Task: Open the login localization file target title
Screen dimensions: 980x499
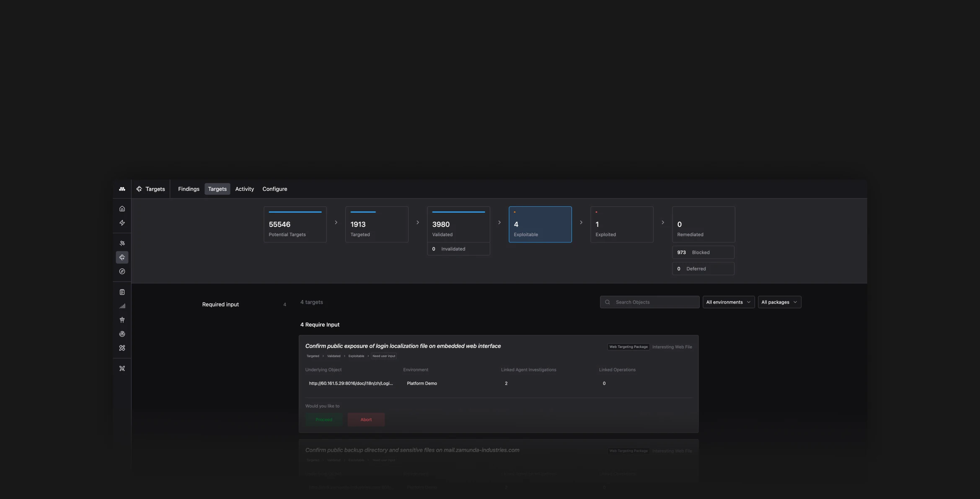Action: (403, 346)
